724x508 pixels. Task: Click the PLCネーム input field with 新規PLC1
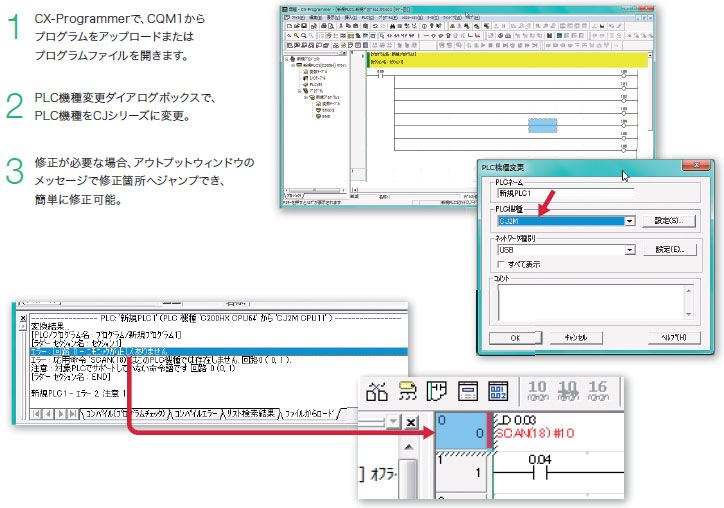point(566,194)
